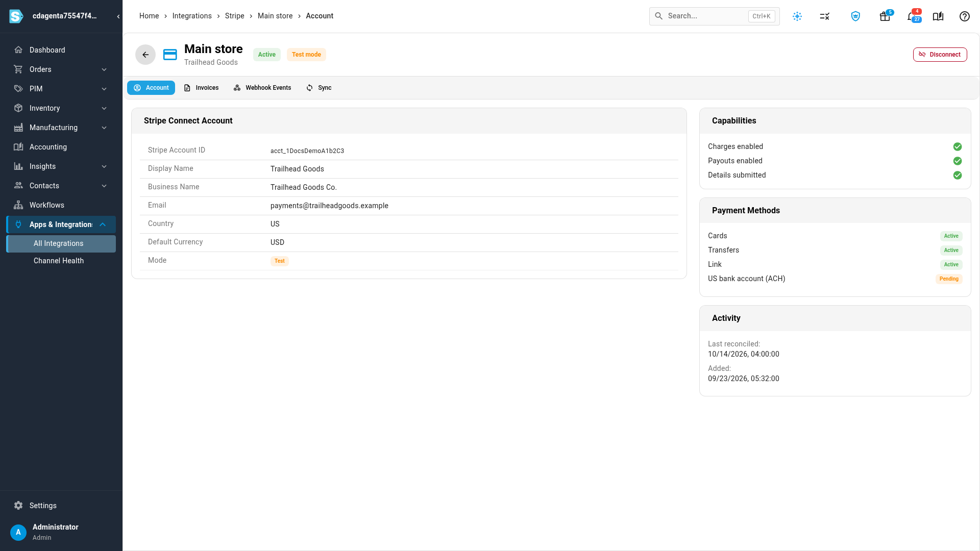Viewport: 980px width, 551px height.
Task: Click the shield security icon in header
Action: [855, 16]
